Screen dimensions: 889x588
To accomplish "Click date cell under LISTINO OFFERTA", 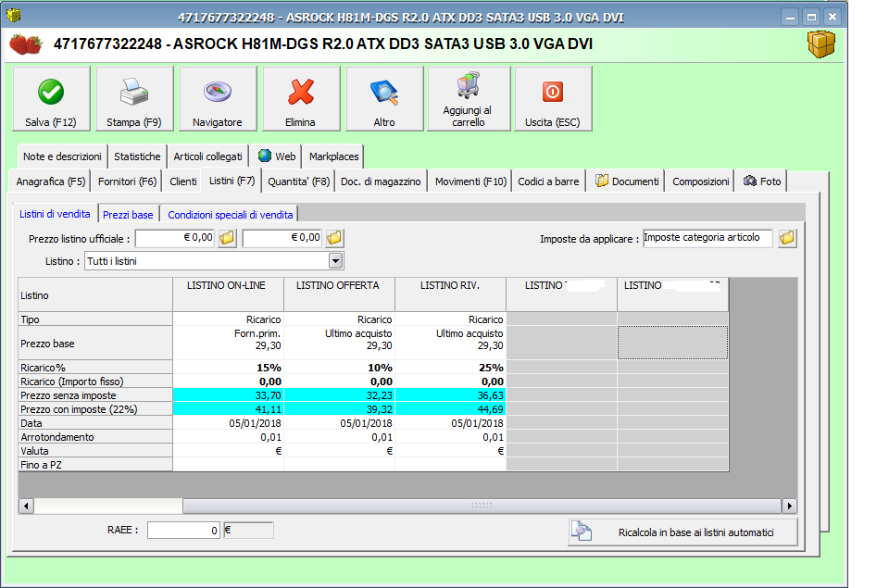I will 339,423.
